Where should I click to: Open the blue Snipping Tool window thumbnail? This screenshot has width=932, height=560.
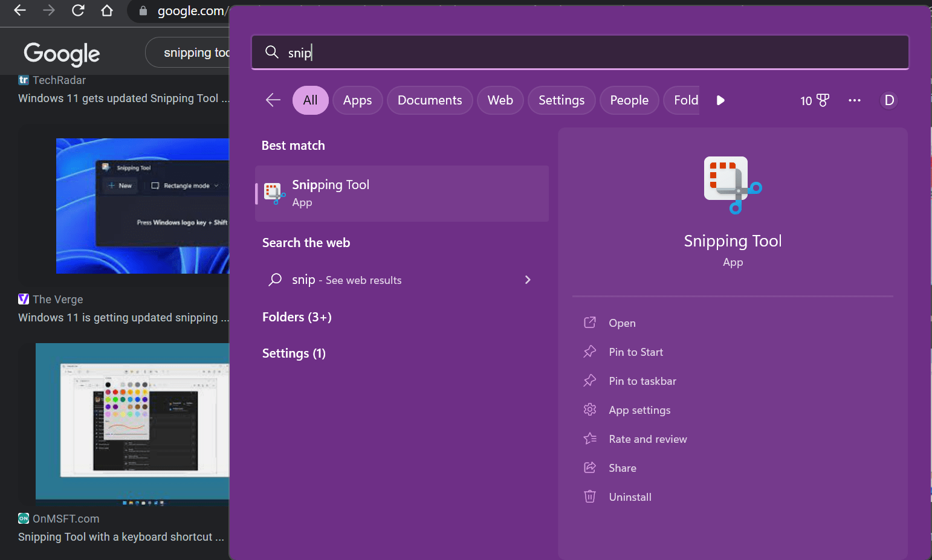coord(143,206)
